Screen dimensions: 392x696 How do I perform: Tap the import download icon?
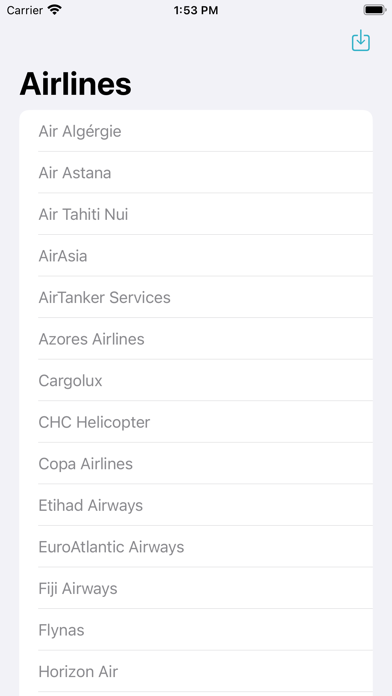pos(360,40)
